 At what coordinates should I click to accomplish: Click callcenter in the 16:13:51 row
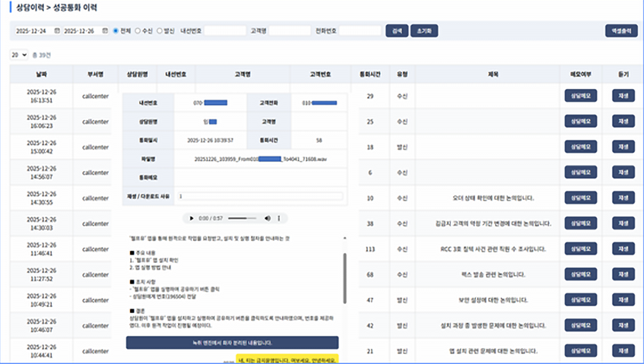click(x=95, y=96)
